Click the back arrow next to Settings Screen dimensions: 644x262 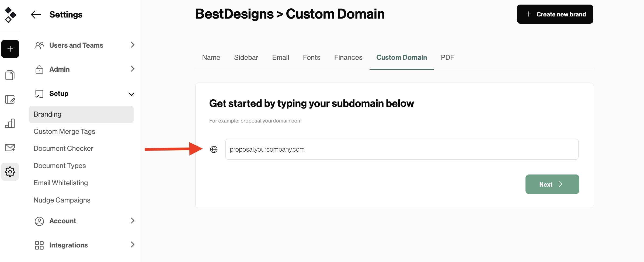click(35, 15)
